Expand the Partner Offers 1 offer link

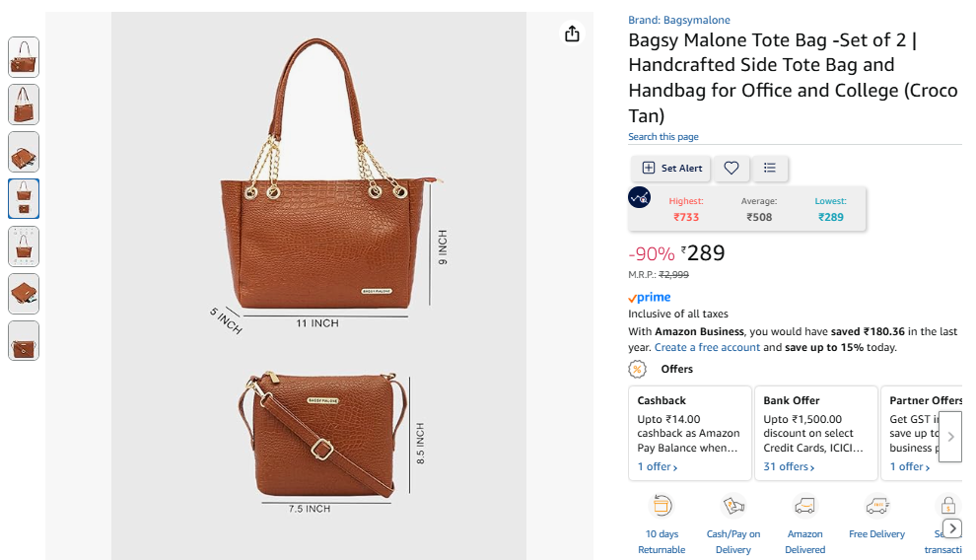pos(909,466)
